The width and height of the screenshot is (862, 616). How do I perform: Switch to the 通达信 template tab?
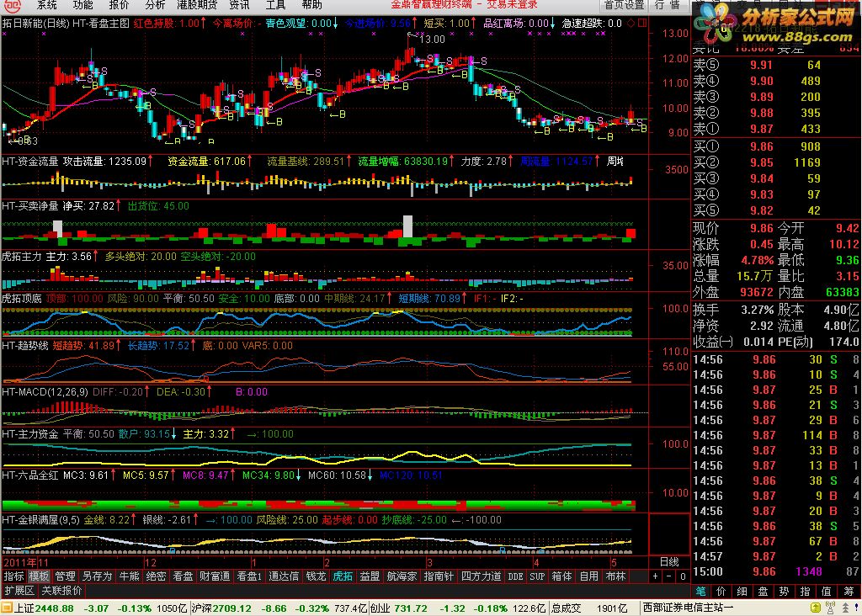283,576
